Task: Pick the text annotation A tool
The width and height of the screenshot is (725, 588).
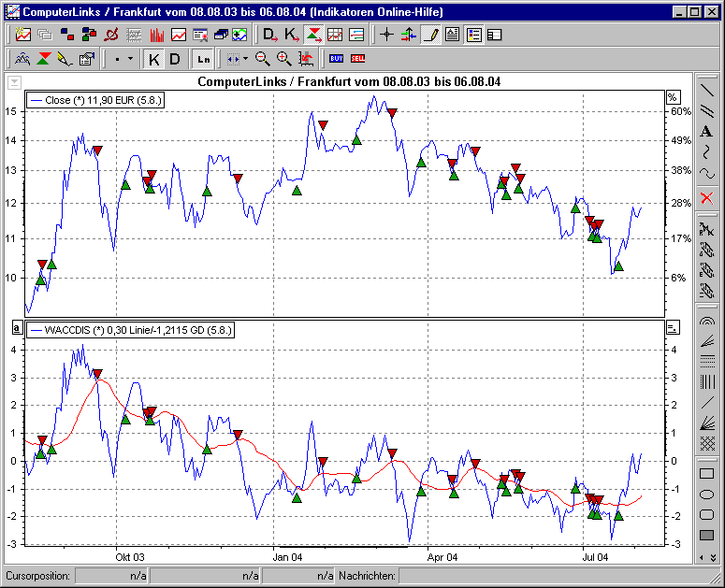Action: [x=707, y=132]
